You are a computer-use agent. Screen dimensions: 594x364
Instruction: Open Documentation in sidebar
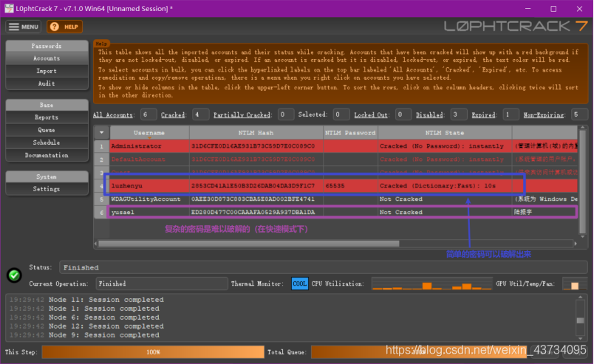point(47,155)
